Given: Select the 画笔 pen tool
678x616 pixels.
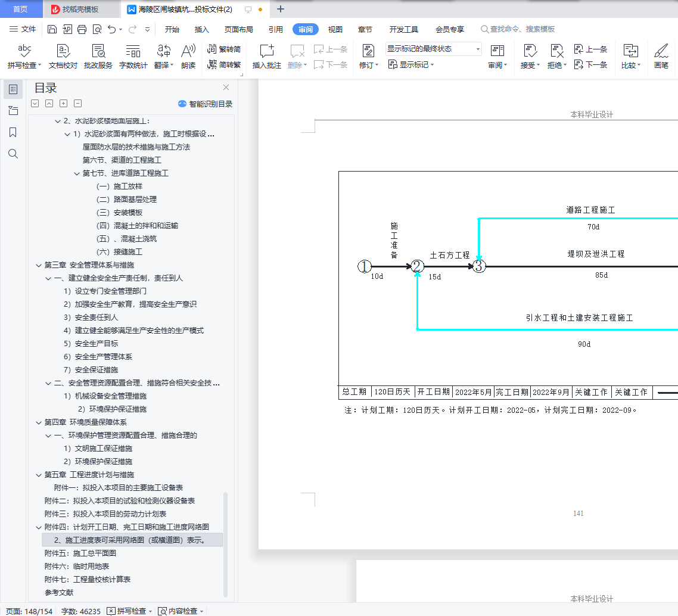Looking at the screenshot, I should pos(661,56).
